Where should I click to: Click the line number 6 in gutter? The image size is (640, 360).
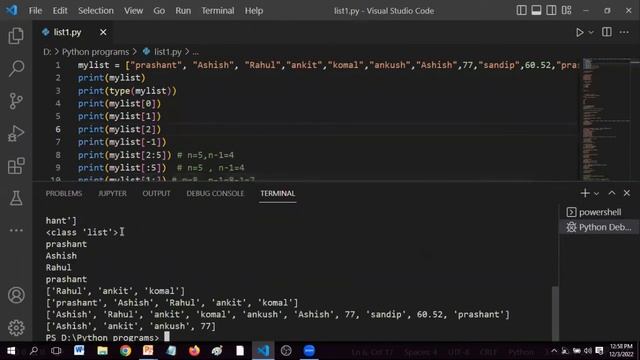(x=58, y=129)
